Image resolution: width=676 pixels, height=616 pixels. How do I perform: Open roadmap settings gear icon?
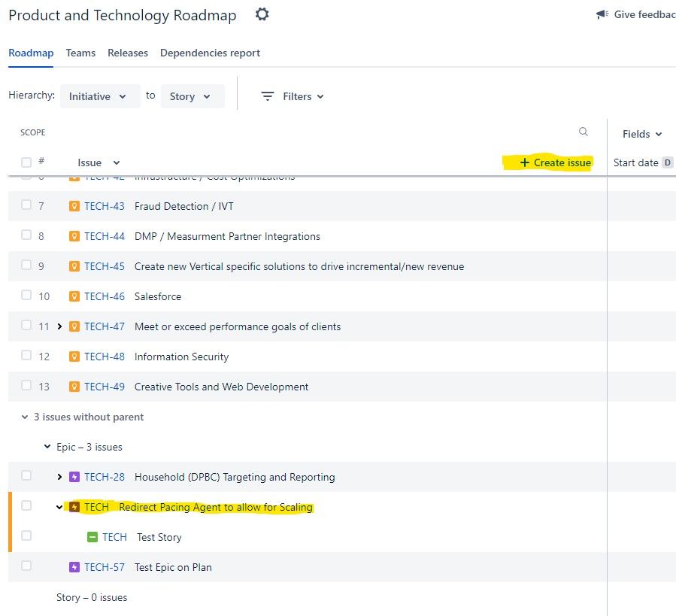coord(262,14)
